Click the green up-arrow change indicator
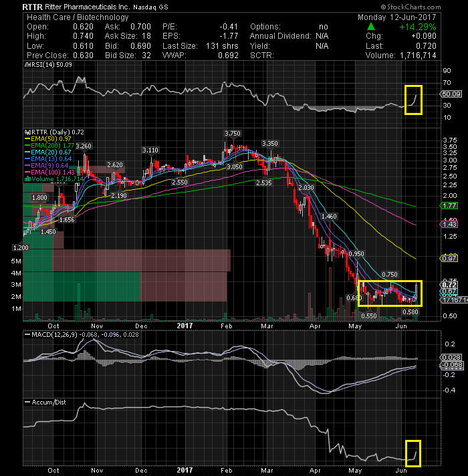The image size is (468, 476). (x=371, y=27)
